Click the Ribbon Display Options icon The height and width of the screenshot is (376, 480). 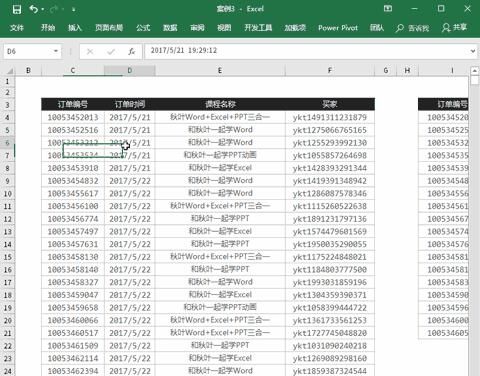coord(388,9)
